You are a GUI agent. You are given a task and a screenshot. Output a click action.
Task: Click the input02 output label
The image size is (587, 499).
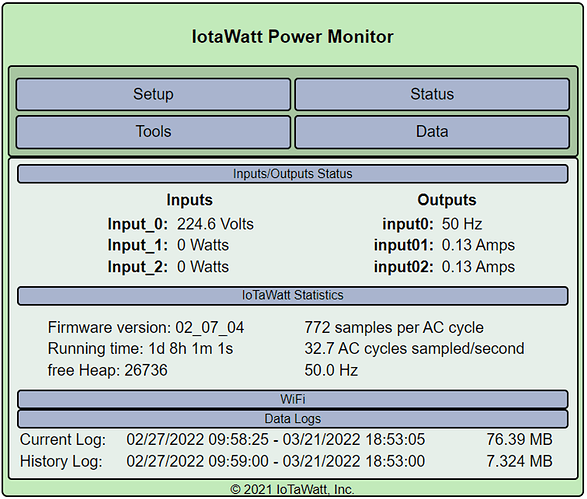coord(404,267)
